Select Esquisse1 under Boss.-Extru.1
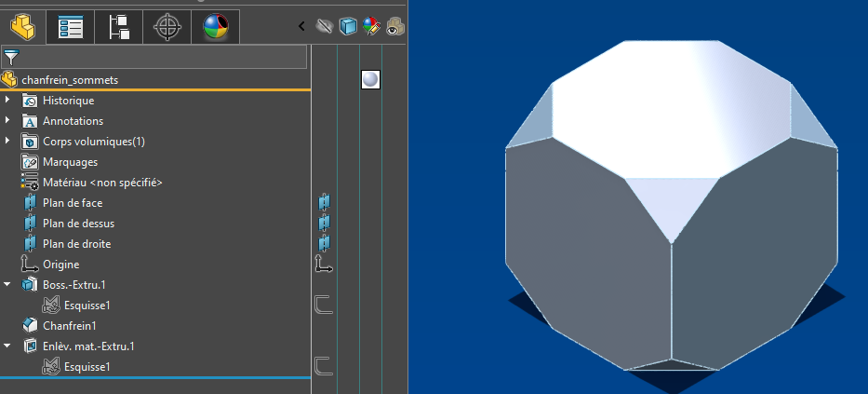This screenshot has width=868, height=394. (87, 306)
